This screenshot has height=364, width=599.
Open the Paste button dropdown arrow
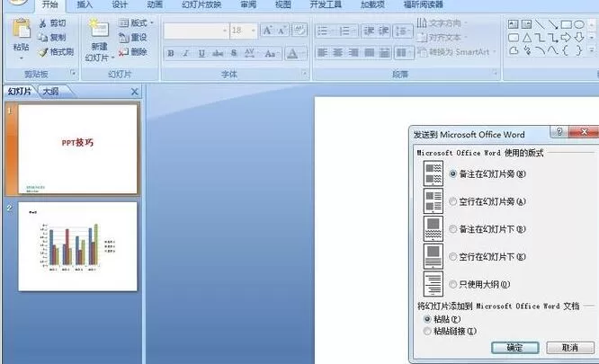point(21,58)
